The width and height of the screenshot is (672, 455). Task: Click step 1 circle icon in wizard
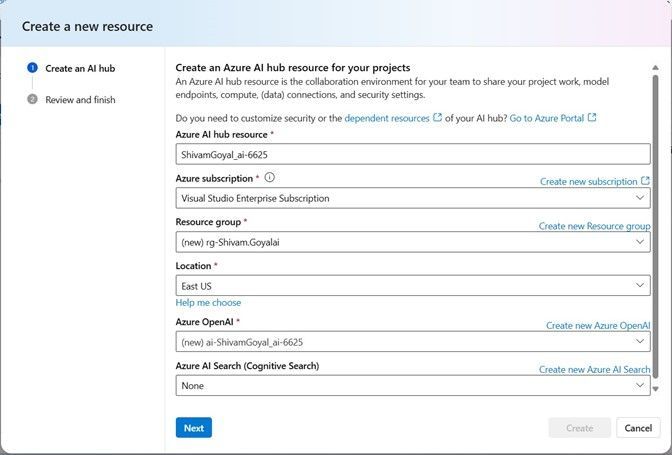(32, 68)
